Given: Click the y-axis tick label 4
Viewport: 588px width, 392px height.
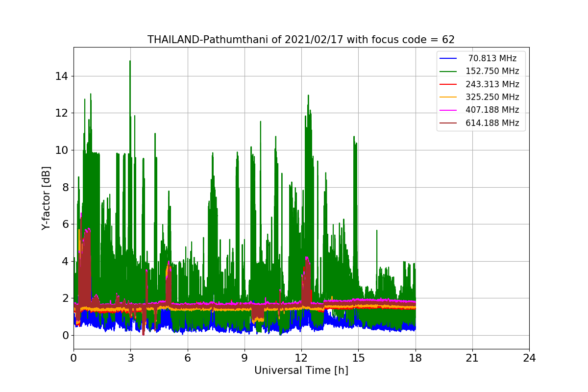Looking at the screenshot, I should coord(64,261).
